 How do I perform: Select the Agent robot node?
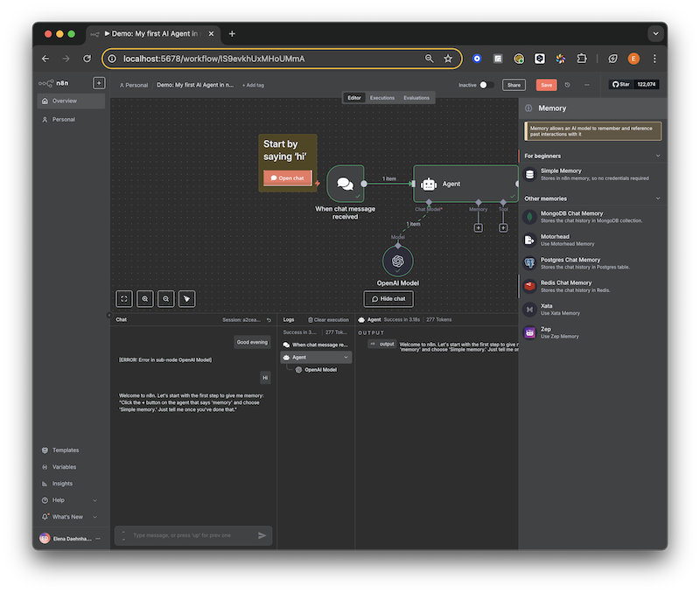pos(465,184)
